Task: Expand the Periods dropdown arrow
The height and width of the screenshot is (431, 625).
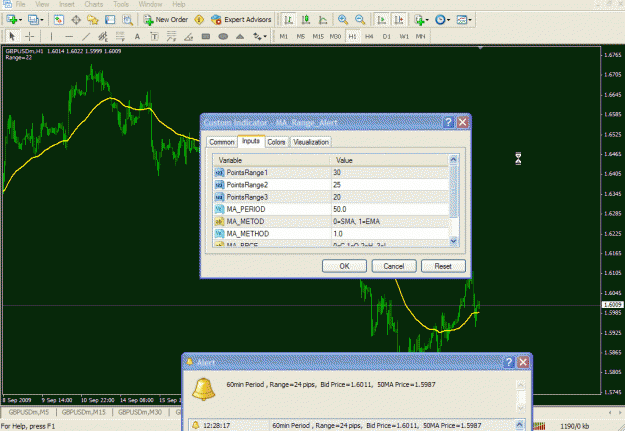Action: coord(448,20)
